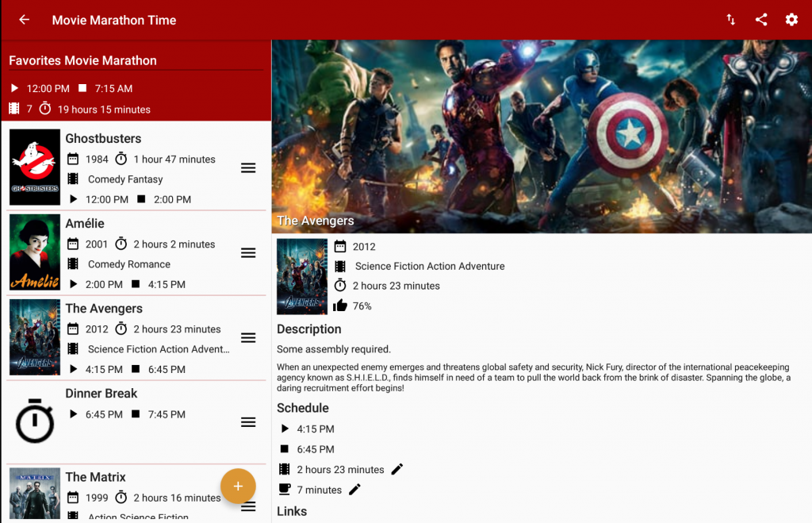This screenshot has height=523, width=812.
Task: Open settings with the gear icon
Action: coord(791,20)
